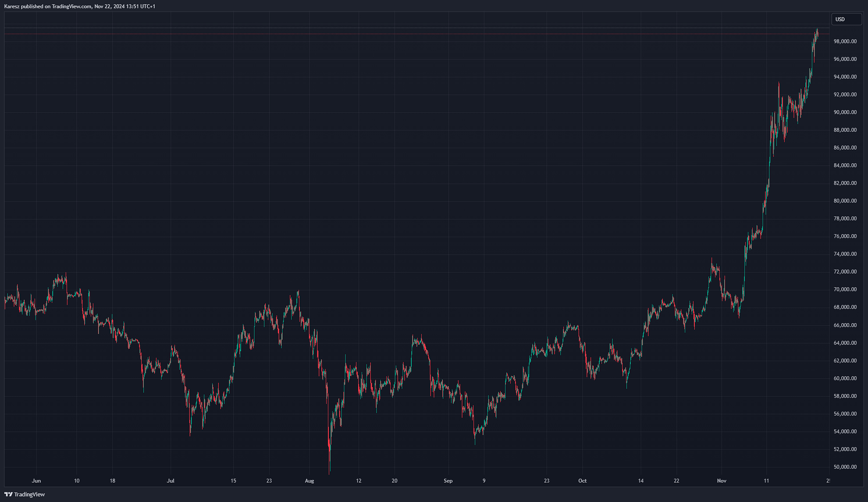Click the Sep label on time axis
The width and height of the screenshot is (868, 502).
[x=448, y=481]
